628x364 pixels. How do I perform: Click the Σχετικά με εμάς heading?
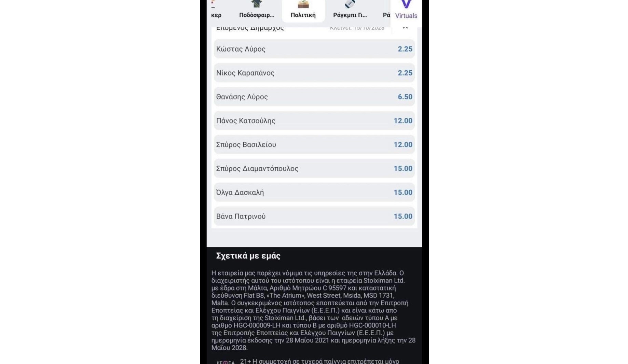(x=248, y=256)
